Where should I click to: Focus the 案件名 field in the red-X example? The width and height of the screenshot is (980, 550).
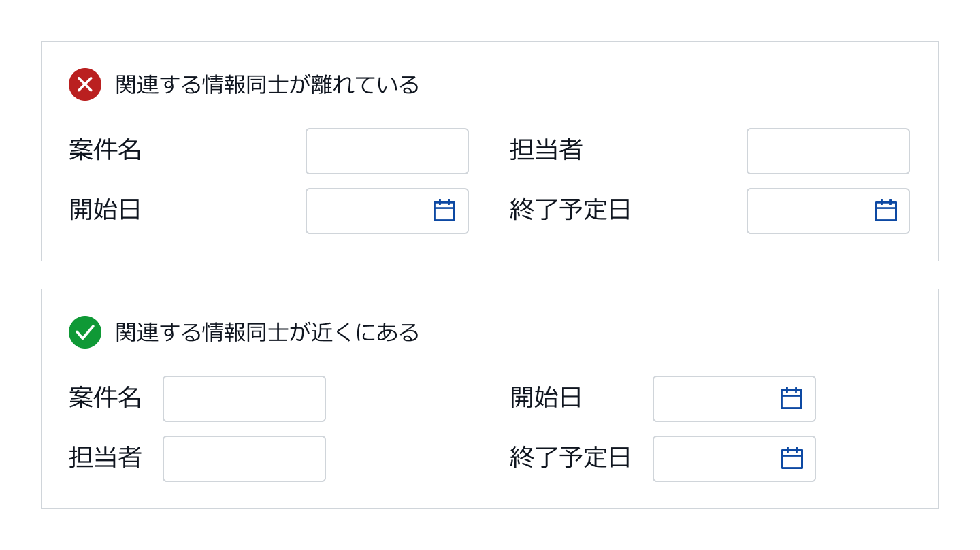pyautogui.click(x=387, y=151)
